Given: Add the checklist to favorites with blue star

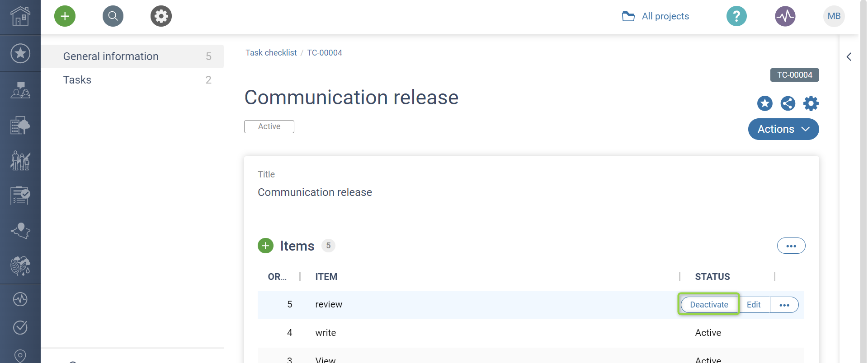Looking at the screenshot, I should (x=764, y=103).
